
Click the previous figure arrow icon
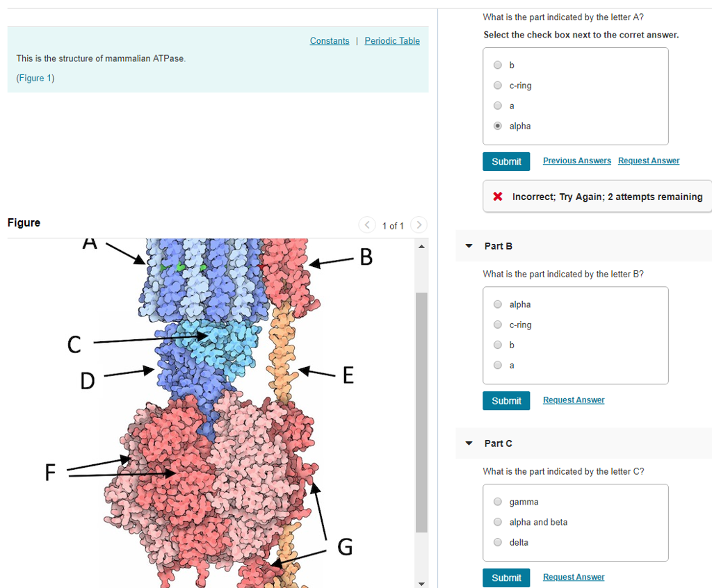tap(366, 225)
